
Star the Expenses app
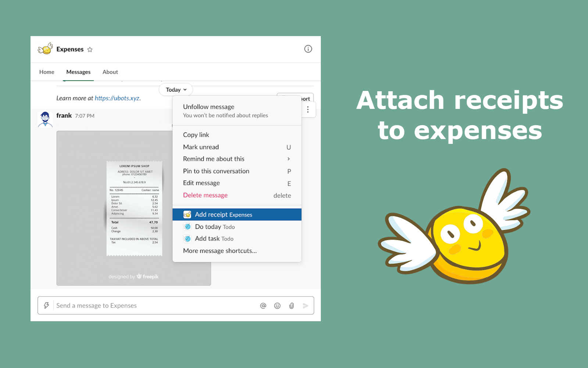click(90, 49)
